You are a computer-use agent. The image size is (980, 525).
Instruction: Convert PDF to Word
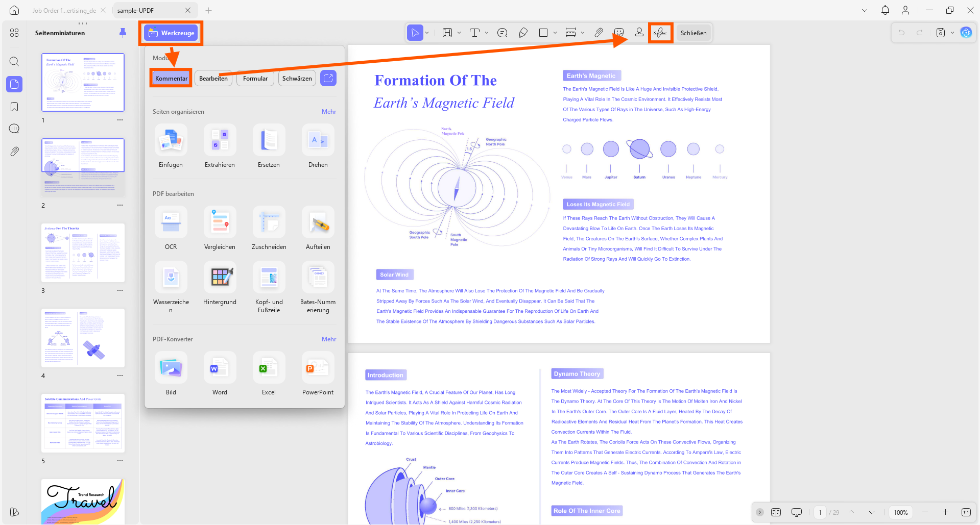[220, 373]
